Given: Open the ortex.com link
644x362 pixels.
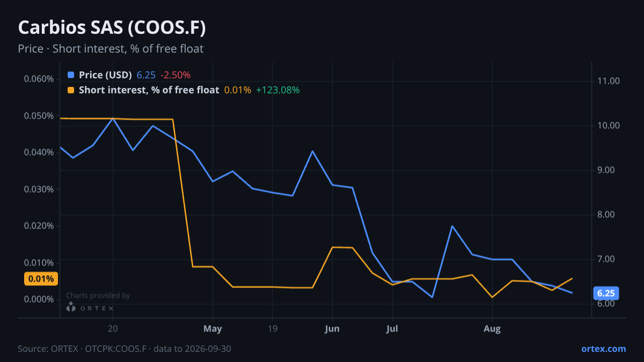Looking at the screenshot, I should pyautogui.click(x=604, y=349).
